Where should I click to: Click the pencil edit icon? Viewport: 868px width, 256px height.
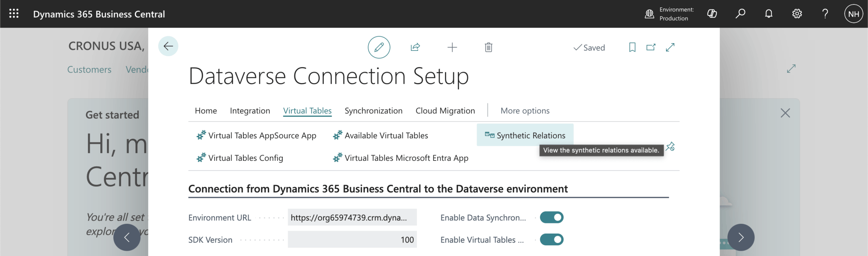379,47
